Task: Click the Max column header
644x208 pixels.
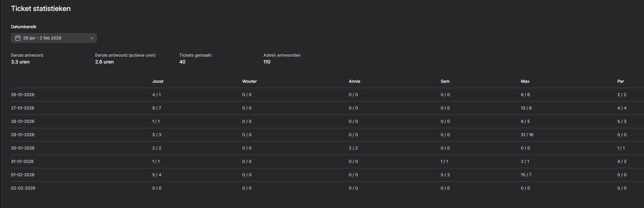Action: (525, 81)
